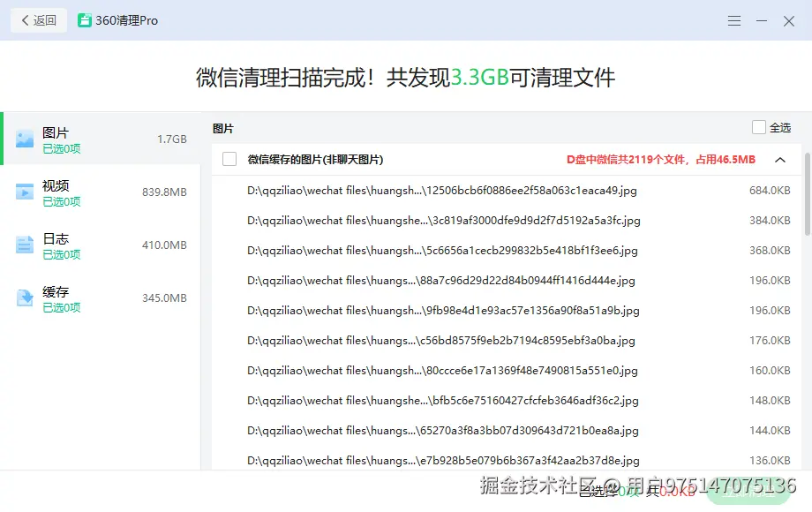Select the 图片 category tab

click(101, 139)
